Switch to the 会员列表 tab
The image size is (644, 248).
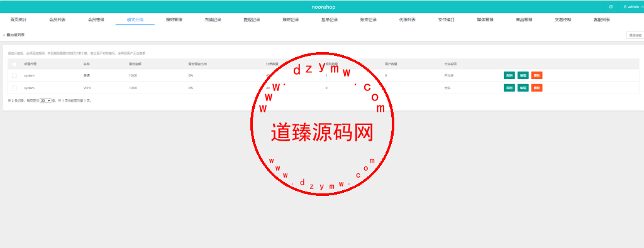click(57, 19)
